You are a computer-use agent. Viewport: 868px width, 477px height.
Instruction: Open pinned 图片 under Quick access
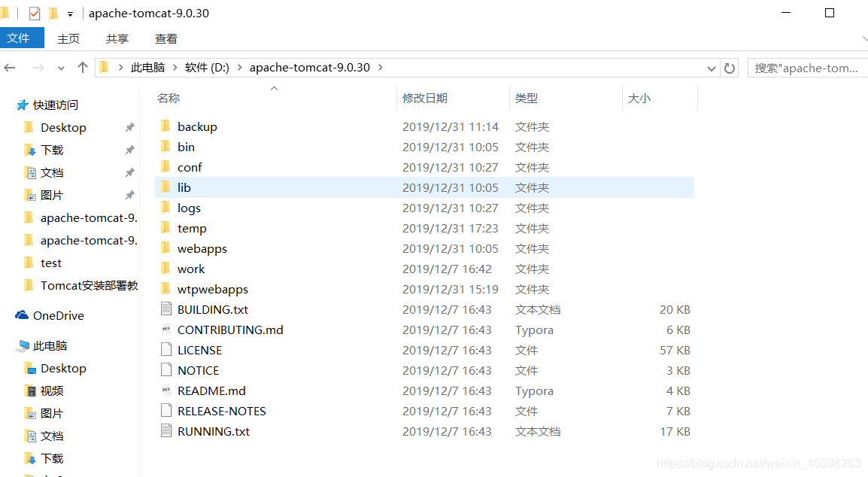52,195
